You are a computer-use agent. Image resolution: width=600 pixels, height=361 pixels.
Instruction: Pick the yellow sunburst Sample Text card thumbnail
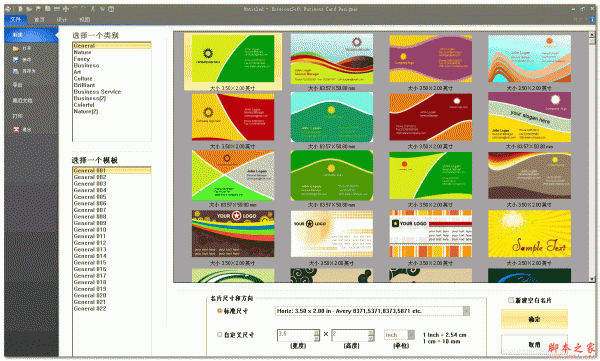click(529, 234)
